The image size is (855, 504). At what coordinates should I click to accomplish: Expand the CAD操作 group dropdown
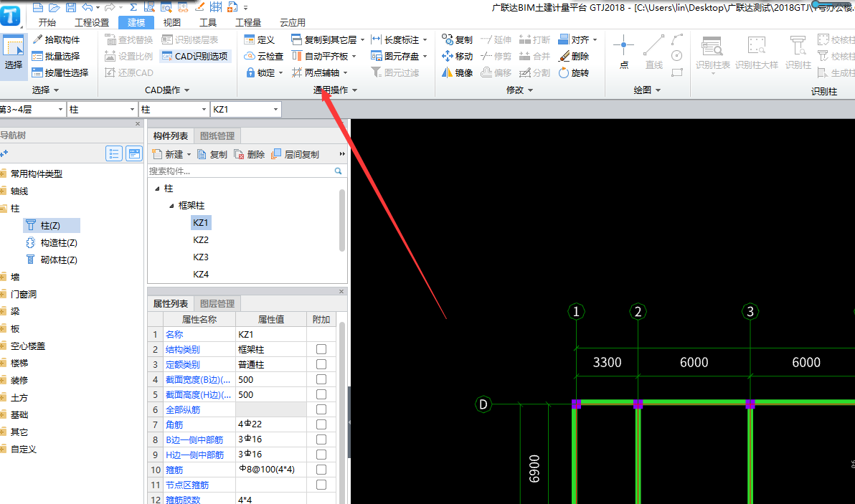coord(187,90)
